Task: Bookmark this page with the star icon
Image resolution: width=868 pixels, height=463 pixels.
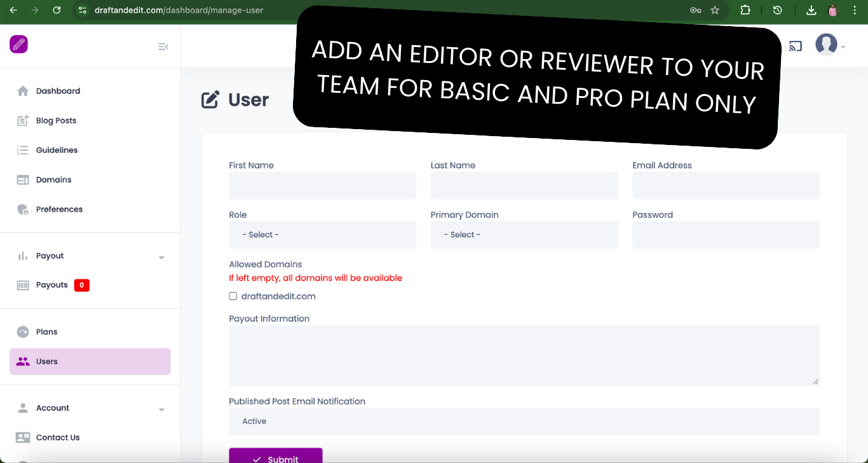Action: click(x=715, y=10)
